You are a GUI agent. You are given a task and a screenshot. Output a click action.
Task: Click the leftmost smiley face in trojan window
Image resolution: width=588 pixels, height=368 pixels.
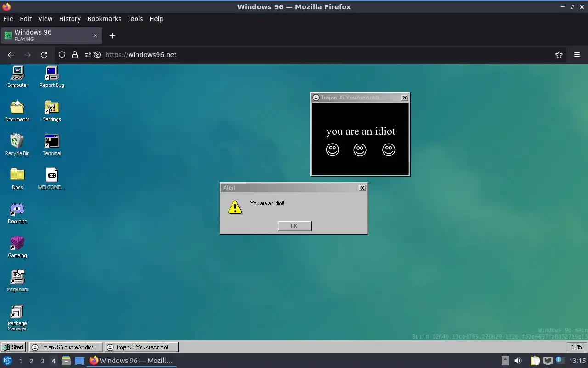[x=332, y=150]
